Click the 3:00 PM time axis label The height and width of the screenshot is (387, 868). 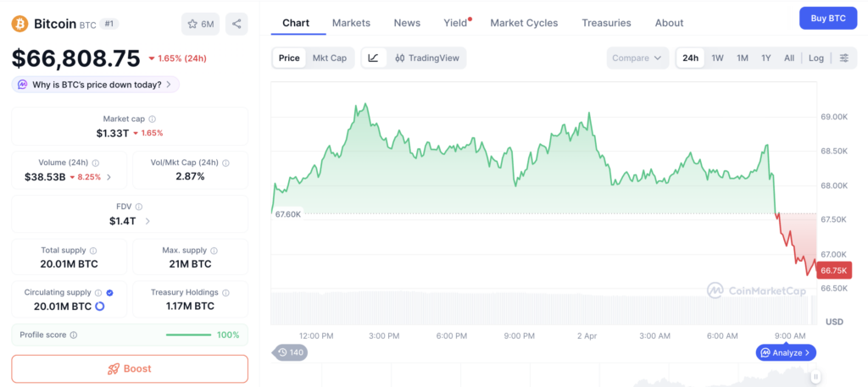[384, 336]
